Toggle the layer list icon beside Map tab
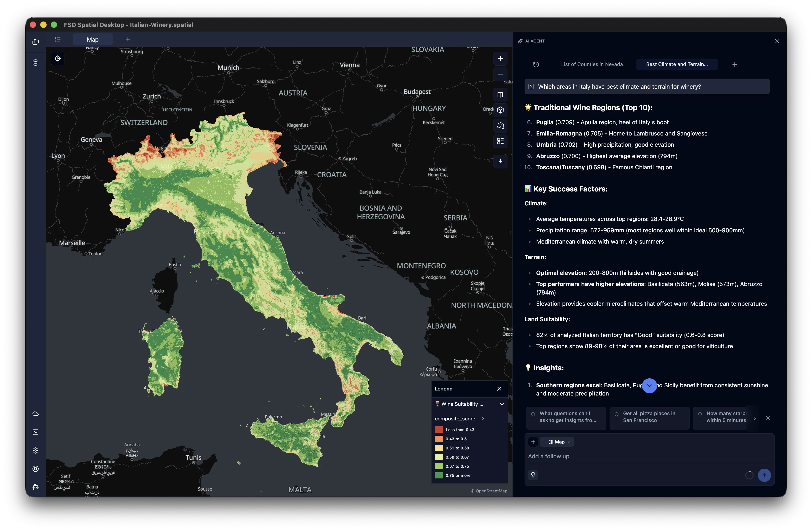 (x=58, y=39)
